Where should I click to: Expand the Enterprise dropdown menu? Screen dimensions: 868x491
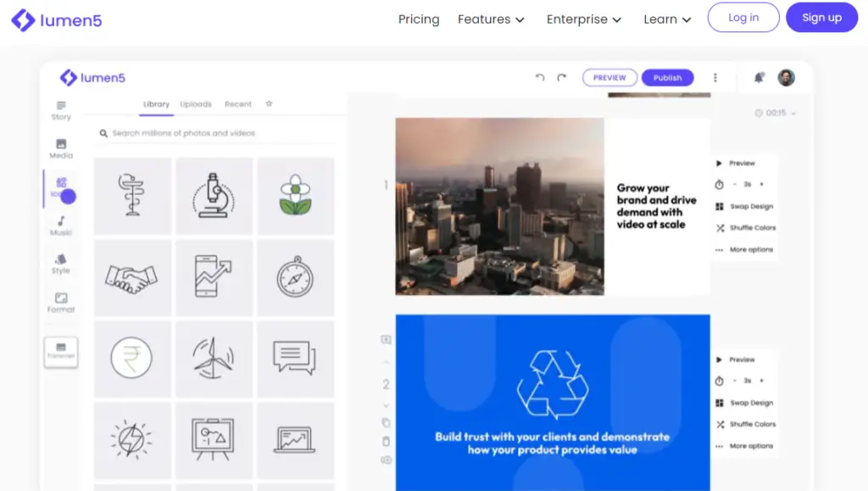point(584,20)
